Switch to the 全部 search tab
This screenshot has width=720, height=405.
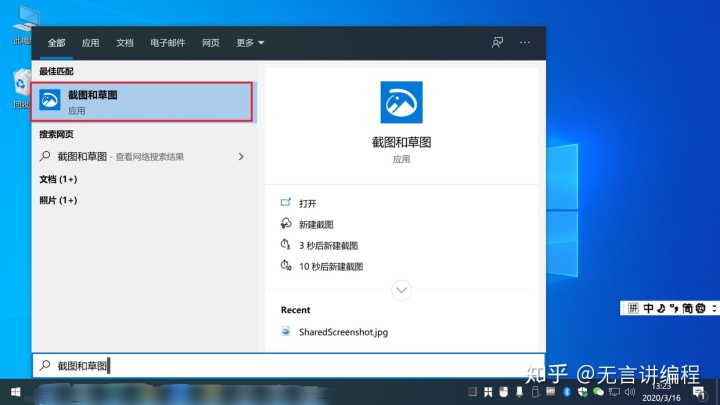coord(56,43)
